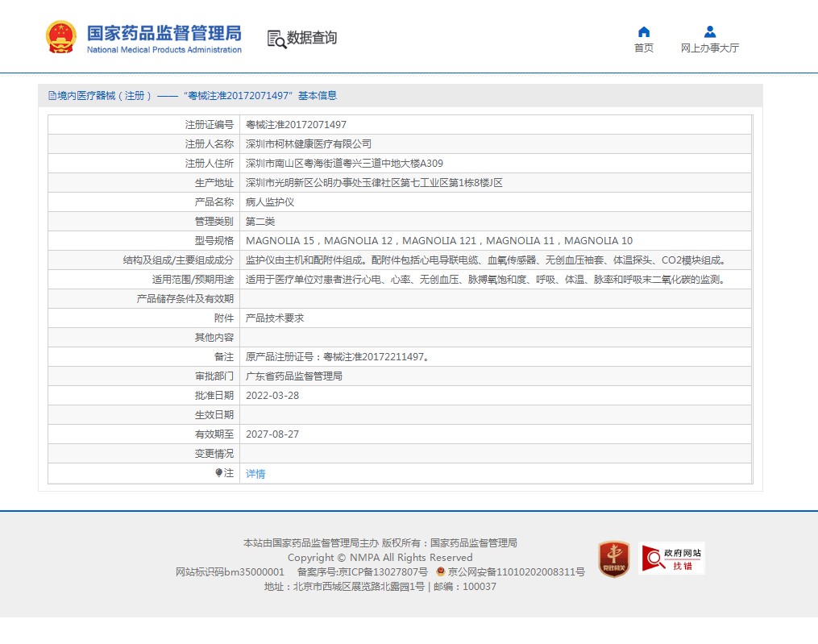Click Copyright © NMPA footer text
The width and height of the screenshot is (818, 644).
[x=380, y=558]
